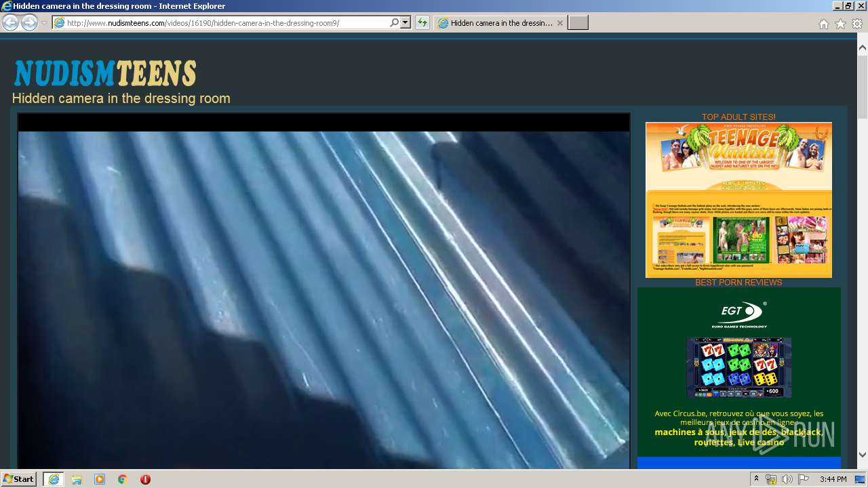Open the Home page icon

point(823,24)
